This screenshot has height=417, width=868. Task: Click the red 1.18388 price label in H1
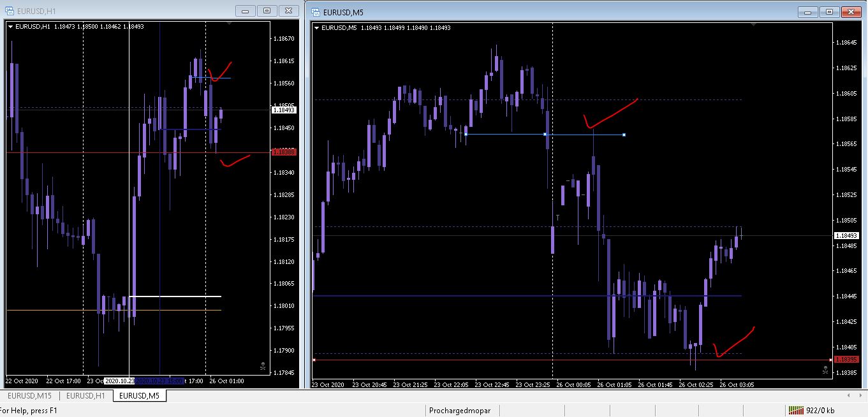(284, 152)
